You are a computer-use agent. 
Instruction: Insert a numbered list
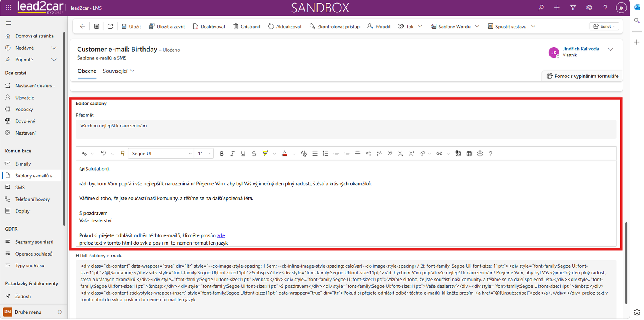[x=325, y=154]
